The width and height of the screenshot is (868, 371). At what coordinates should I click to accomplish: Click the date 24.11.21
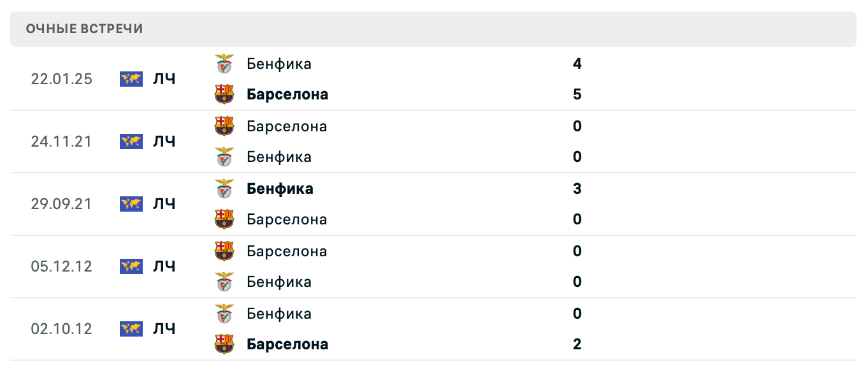62,142
